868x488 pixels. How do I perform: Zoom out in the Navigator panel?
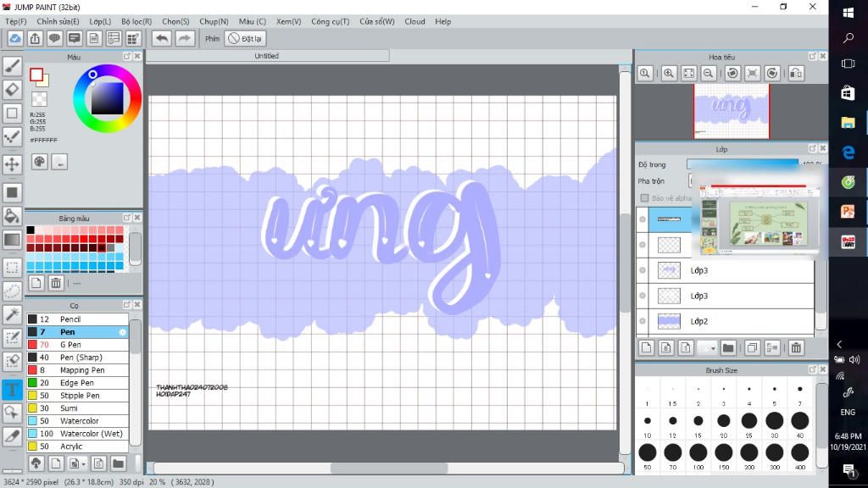coord(709,73)
